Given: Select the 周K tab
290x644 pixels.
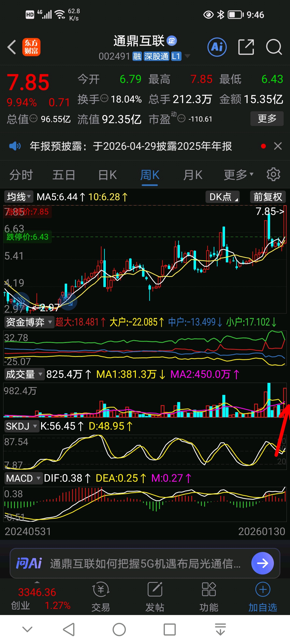Looking at the screenshot, I should tap(150, 175).
